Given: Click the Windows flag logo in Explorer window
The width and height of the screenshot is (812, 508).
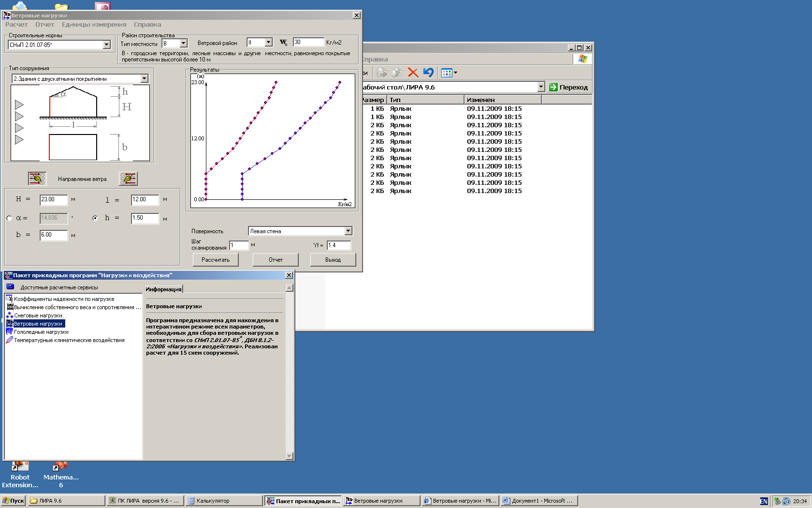Looking at the screenshot, I should (582, 59).
